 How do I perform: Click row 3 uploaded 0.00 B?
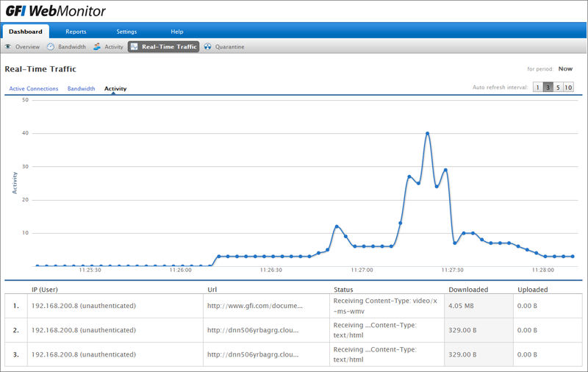point(527,354)
